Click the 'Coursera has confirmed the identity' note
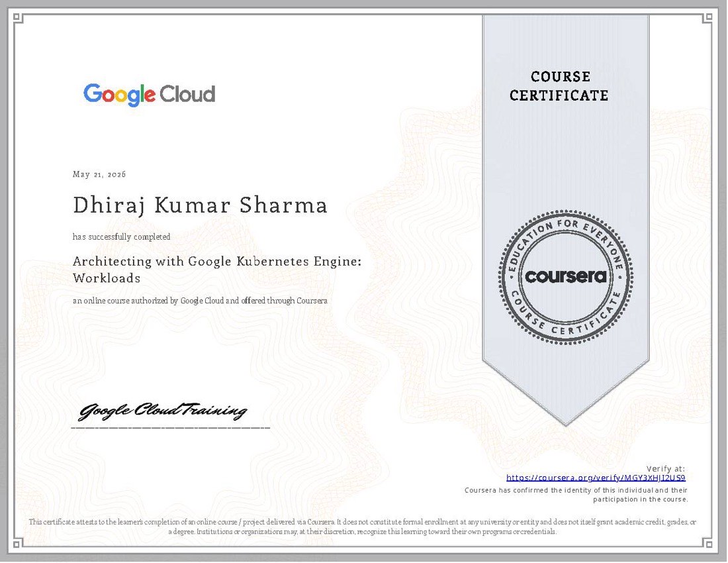 [x=576, y=495]
